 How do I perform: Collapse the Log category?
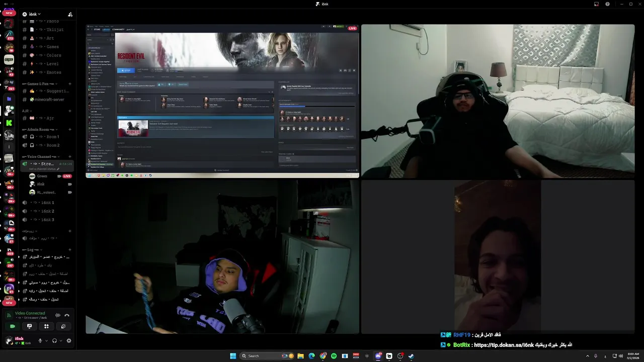click(x=32, y=249)
